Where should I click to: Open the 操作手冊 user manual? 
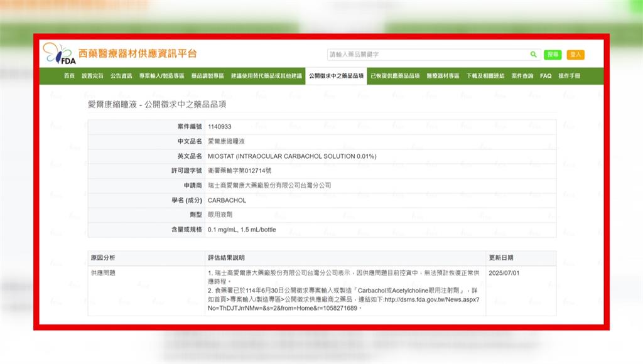click(569, 76)
